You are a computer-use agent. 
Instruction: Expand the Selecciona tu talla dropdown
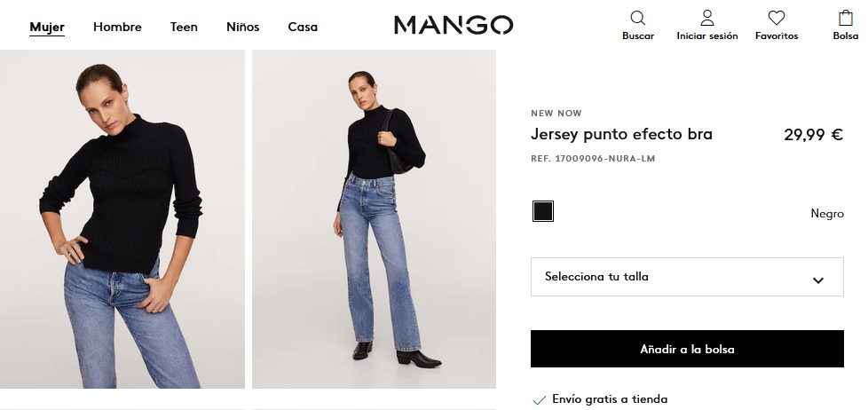[x=687, y=277]
